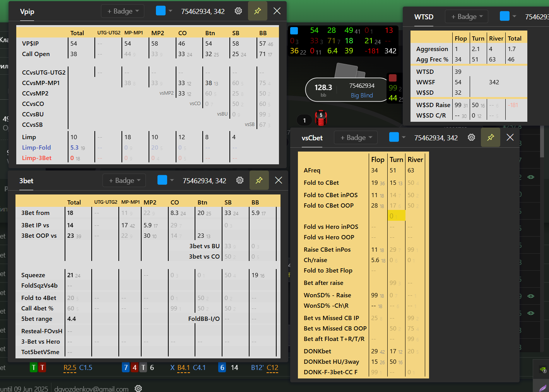
Task: Click the Limp-3Bet row label
Action: click(37, 158)
